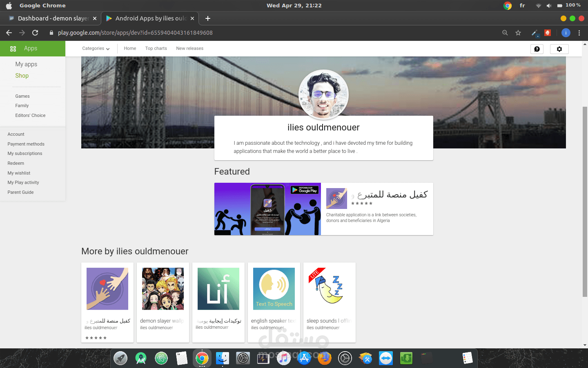
Task: Open Google Play settings gear button
Action: 559,49
